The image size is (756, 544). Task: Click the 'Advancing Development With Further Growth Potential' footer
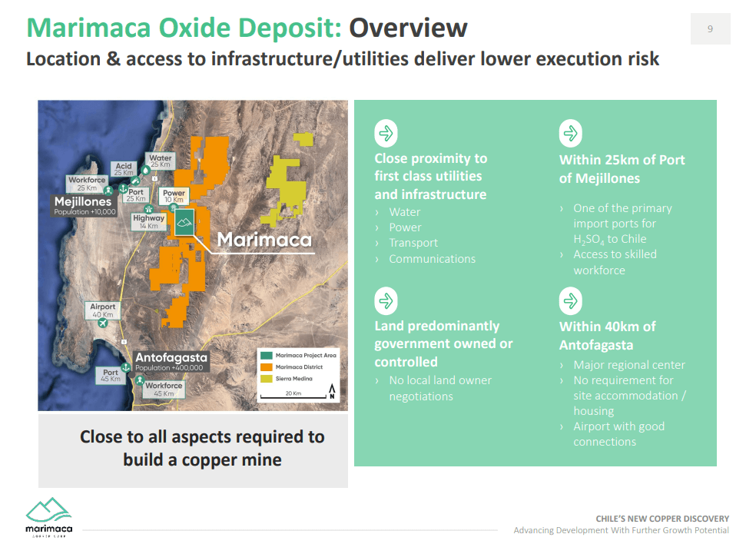pyautogui.click(x=621, y=530)
